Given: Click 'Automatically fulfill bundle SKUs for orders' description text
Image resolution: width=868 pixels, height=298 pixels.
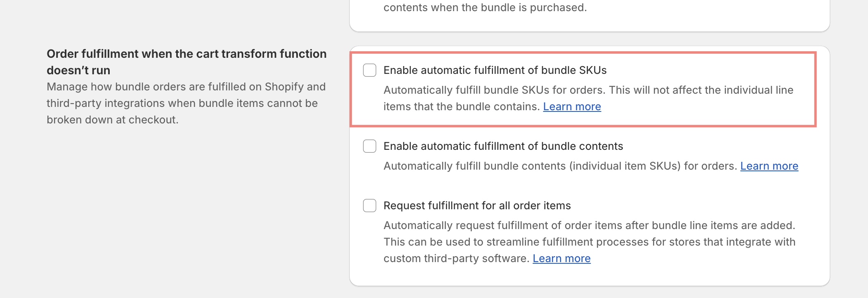Looking at the screenshot, I should (x=495, y=90).
